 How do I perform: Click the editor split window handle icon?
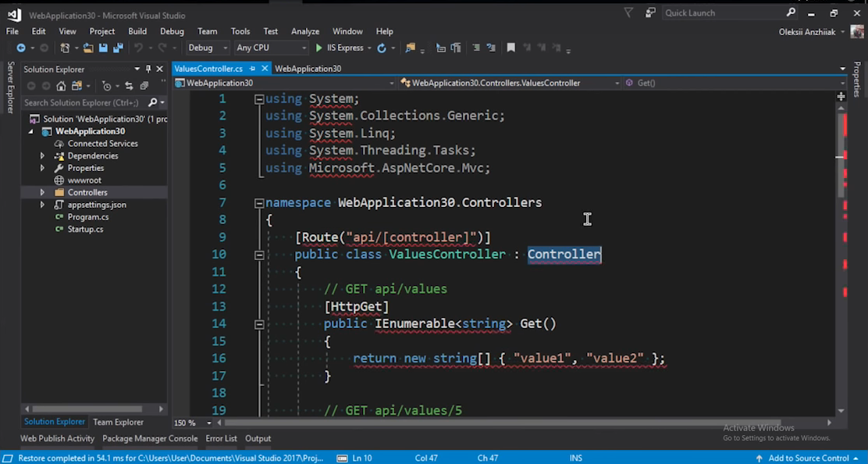pyautogui.click(x=841, y=96)
